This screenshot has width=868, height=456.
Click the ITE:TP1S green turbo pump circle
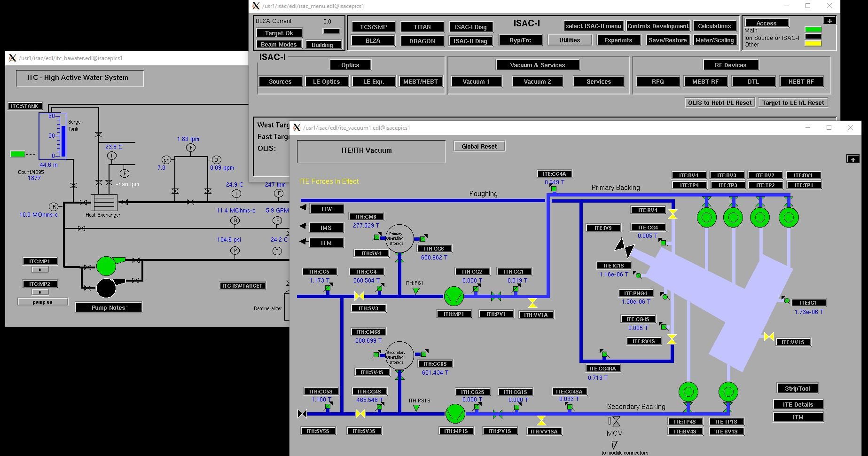(728, 392)
